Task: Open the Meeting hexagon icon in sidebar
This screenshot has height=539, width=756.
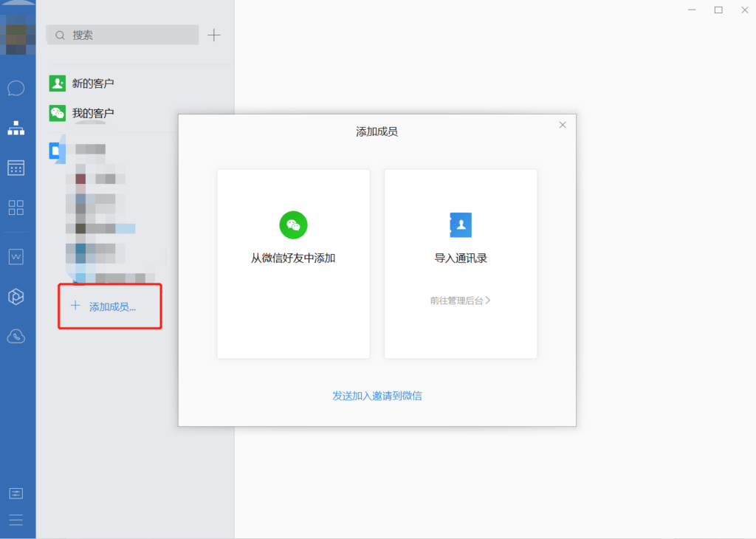Action: point(16,297)
